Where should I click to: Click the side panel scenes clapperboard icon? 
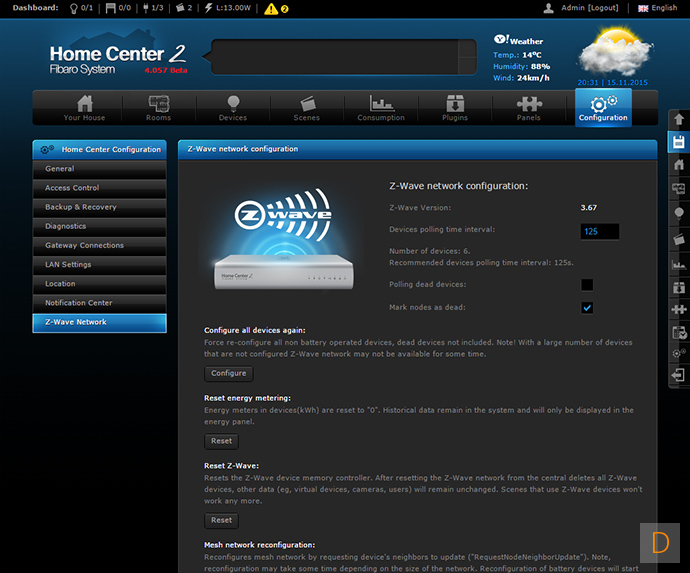(679, 239)
